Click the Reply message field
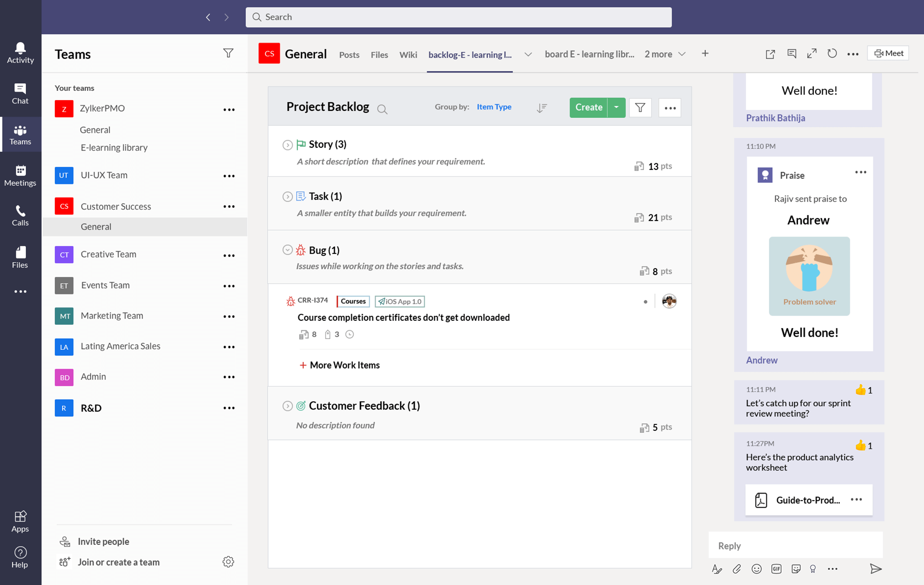Screen dimensions: 924x585 point(795,545)
